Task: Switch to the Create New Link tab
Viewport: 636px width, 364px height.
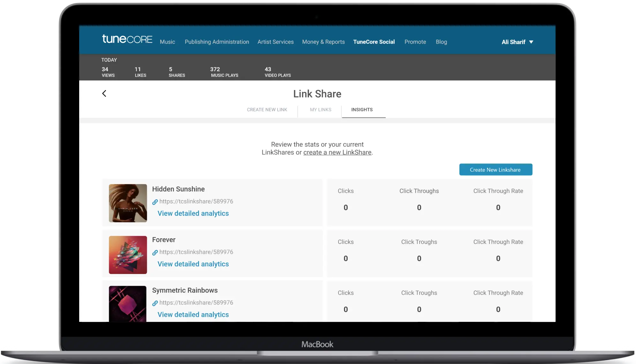Action: click(267, 110)
